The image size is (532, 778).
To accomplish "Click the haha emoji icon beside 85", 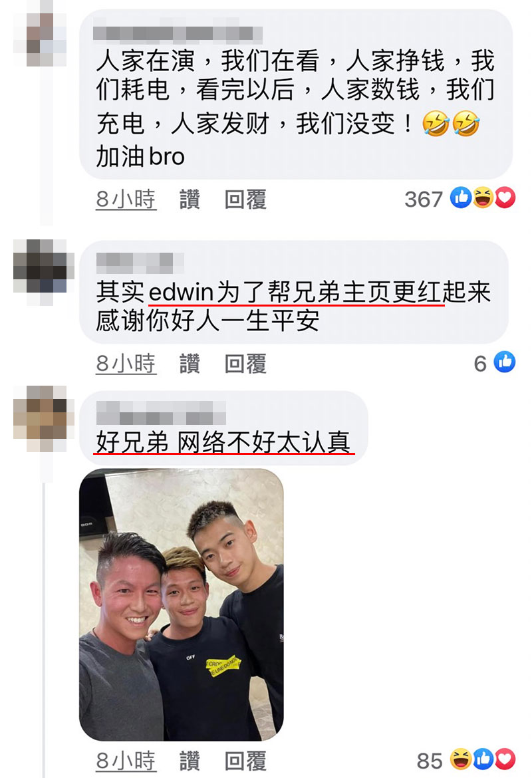I will [x=461, y=759].
